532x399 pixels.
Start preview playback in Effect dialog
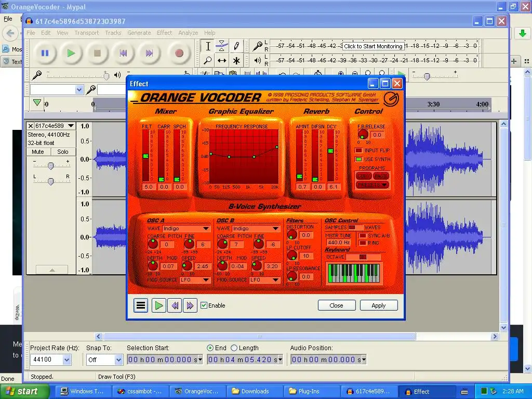click(x=158, y=305)
